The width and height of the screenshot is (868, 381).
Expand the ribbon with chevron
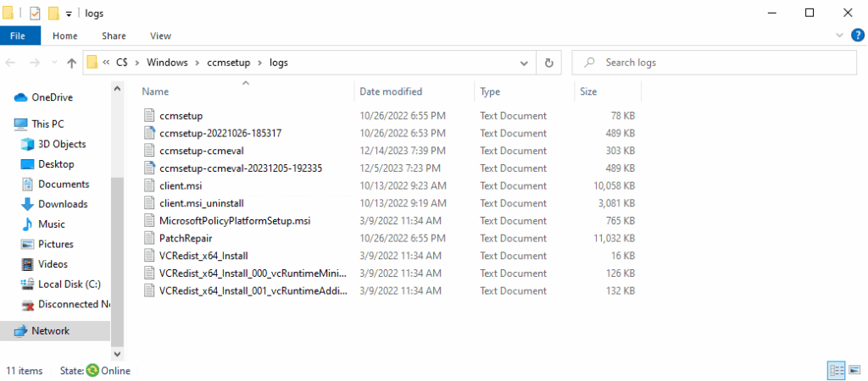(x=839, y=36)
